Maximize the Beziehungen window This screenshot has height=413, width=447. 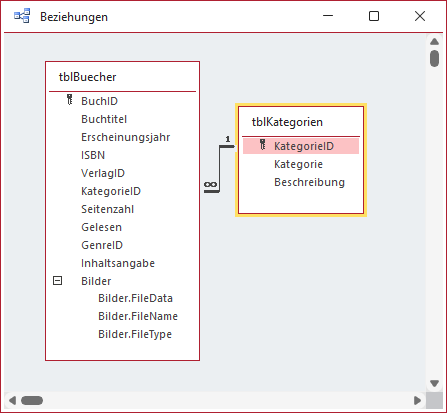click(x=374, y=16)
